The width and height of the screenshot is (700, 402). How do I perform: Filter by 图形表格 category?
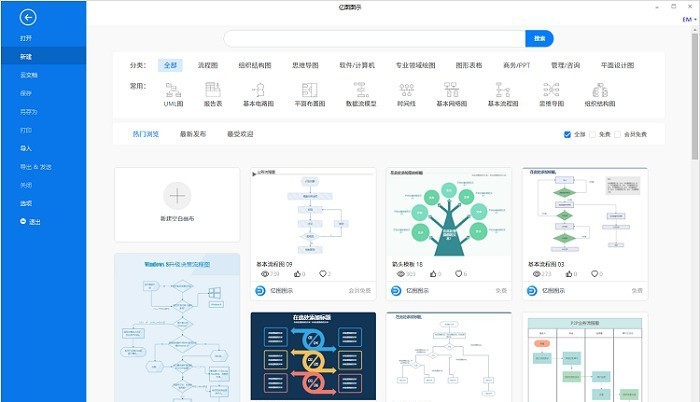[469, 65]
